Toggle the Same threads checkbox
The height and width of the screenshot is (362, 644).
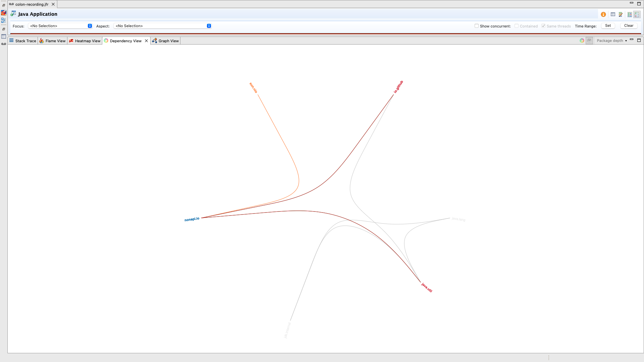point(543,26)
